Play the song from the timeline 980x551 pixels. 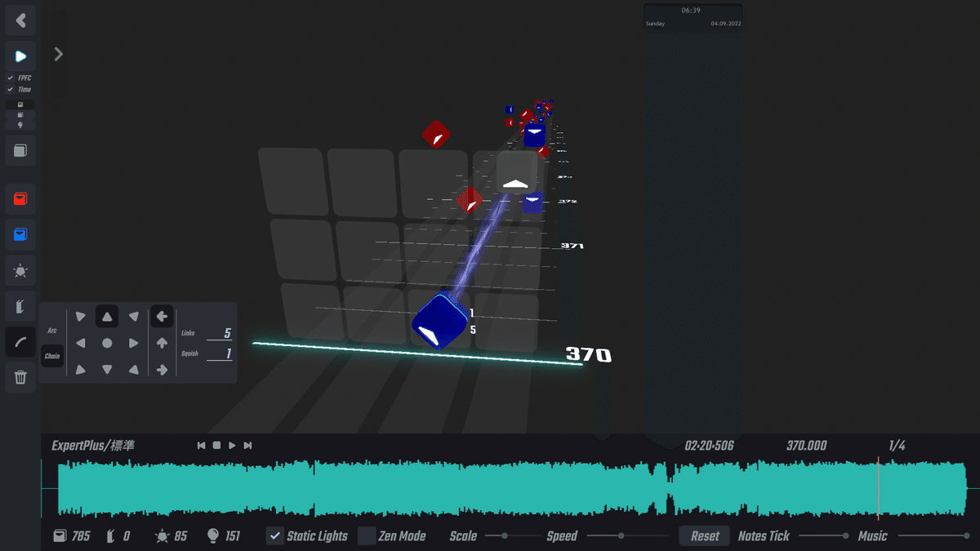pyautogui.click(x=233, y=446)
